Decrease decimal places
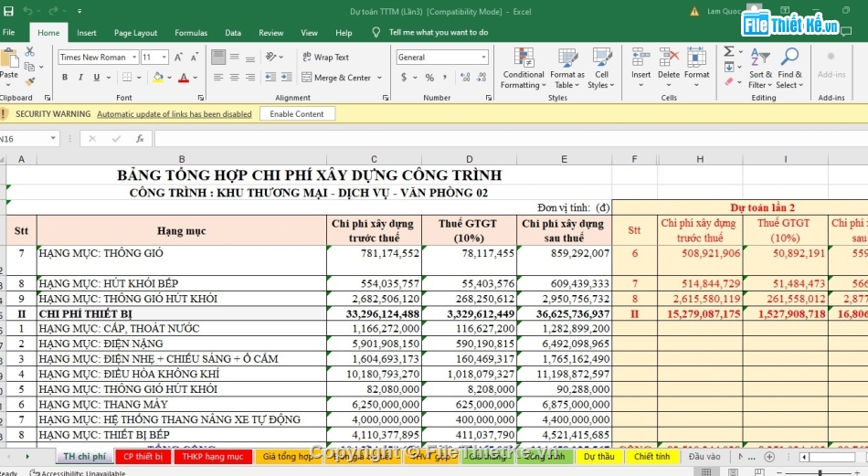 482,78
